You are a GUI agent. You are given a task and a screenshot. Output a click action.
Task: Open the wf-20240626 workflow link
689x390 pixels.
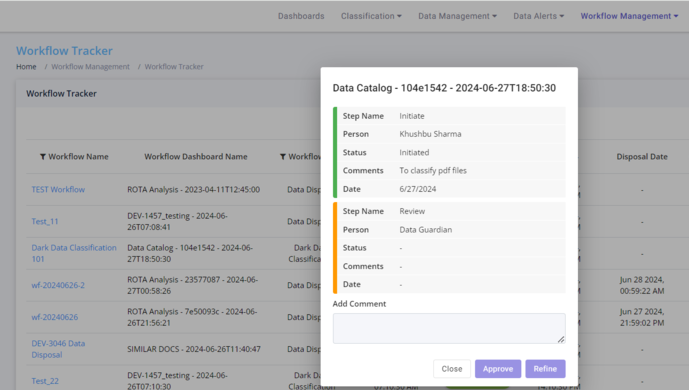54,317
